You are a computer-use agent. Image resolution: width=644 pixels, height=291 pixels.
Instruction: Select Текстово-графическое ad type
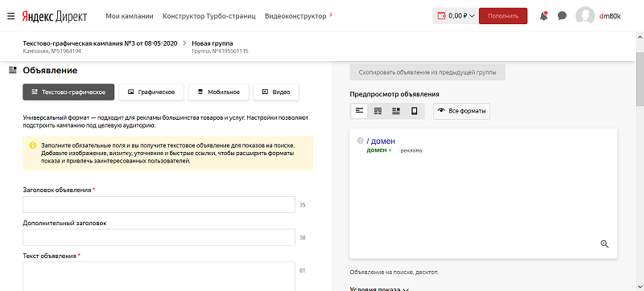click(68, 92)
